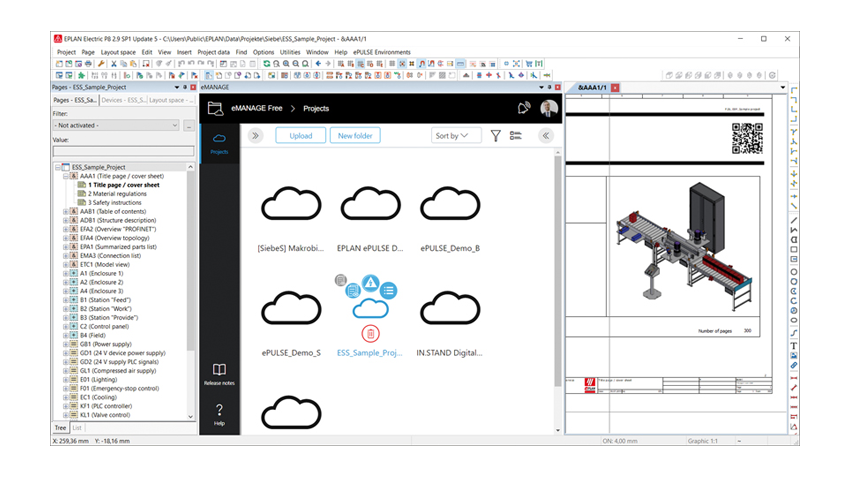The width and height of the screenshot is (850, 478).
Task: Click the orange wrench settings icon
Action: [101, 64]
